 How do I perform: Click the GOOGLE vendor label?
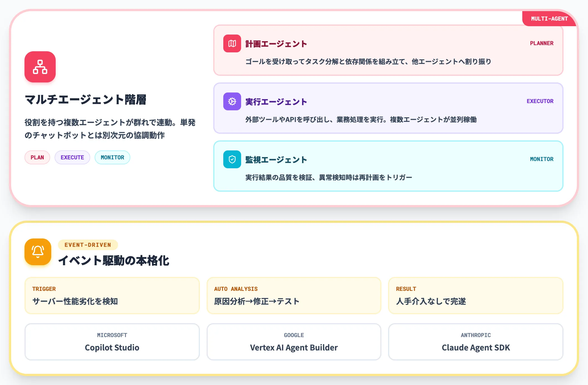(294, 335)
